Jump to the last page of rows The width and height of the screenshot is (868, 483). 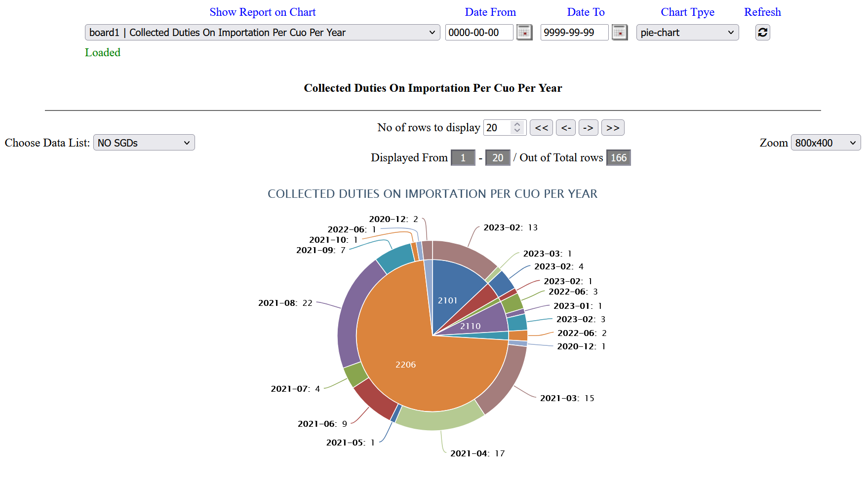pos(613,128)
